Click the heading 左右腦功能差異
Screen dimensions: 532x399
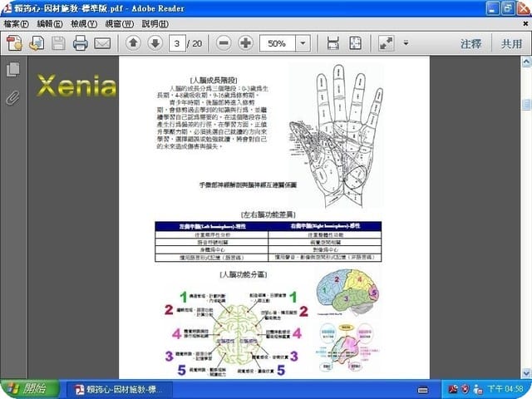(268, 214)
